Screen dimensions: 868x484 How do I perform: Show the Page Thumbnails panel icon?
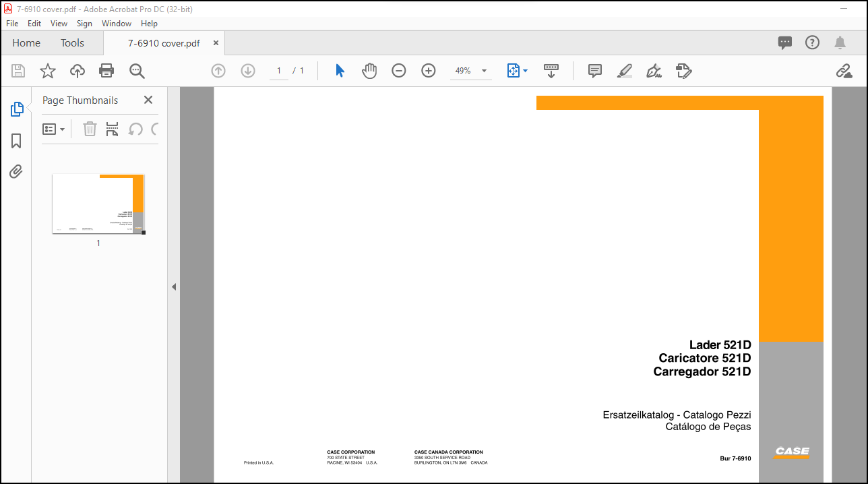point(17,109)
